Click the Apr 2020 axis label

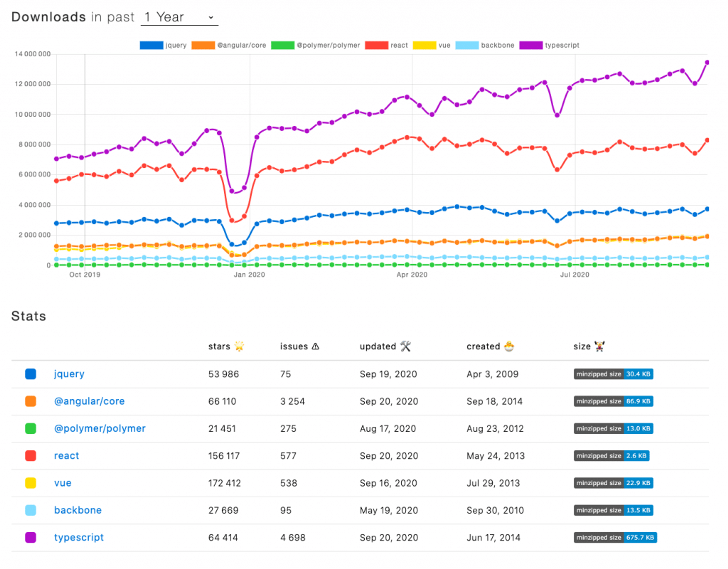[x=412, y=275]
